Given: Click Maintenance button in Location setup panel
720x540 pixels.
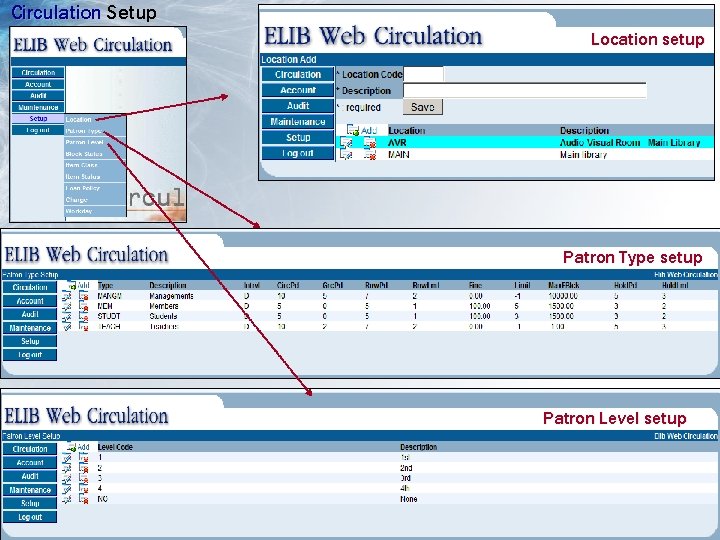Looking at the screenshot, I should (x=298, y=122).
